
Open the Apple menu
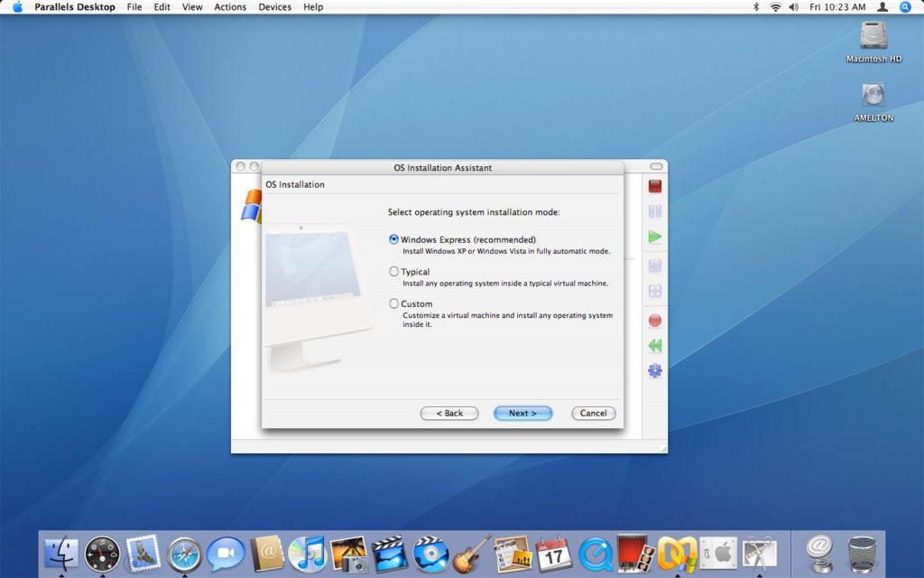18,7
